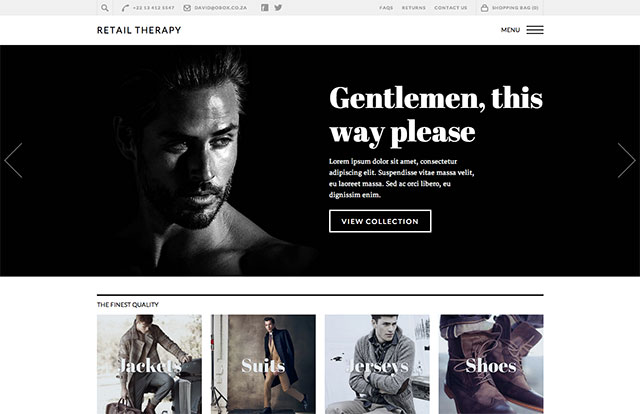
Task: Click the david@obox.co.za email address
Action: pyautogui.click(x=219, y=7)
